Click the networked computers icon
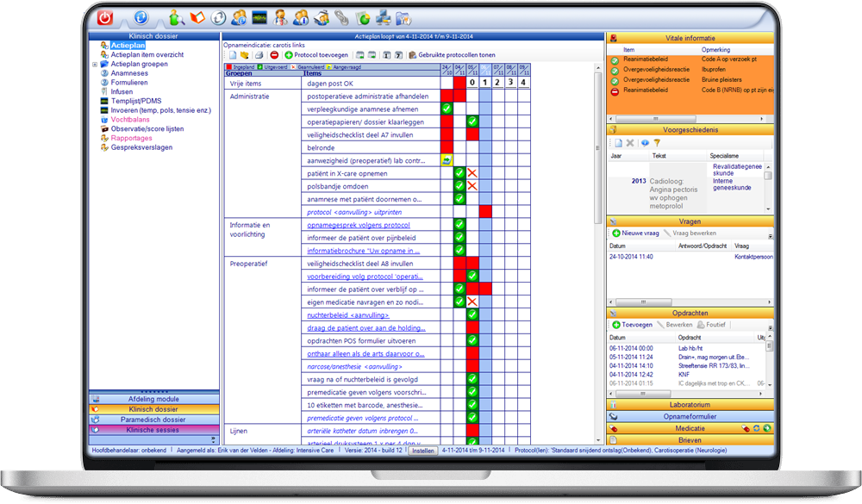The image size is (862, 504). click(x=384, y=18)
